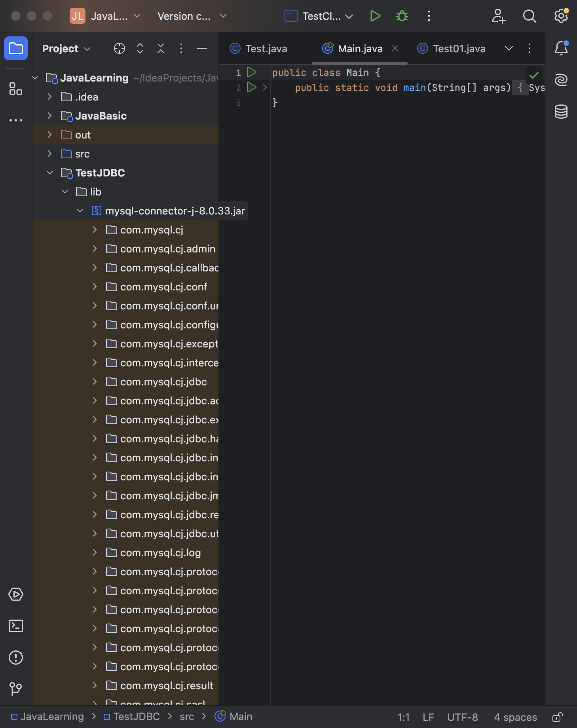Viewport: 577px width, 728px height.
Task: Expand the JavaBasic module folder
Action: point(49,116)
